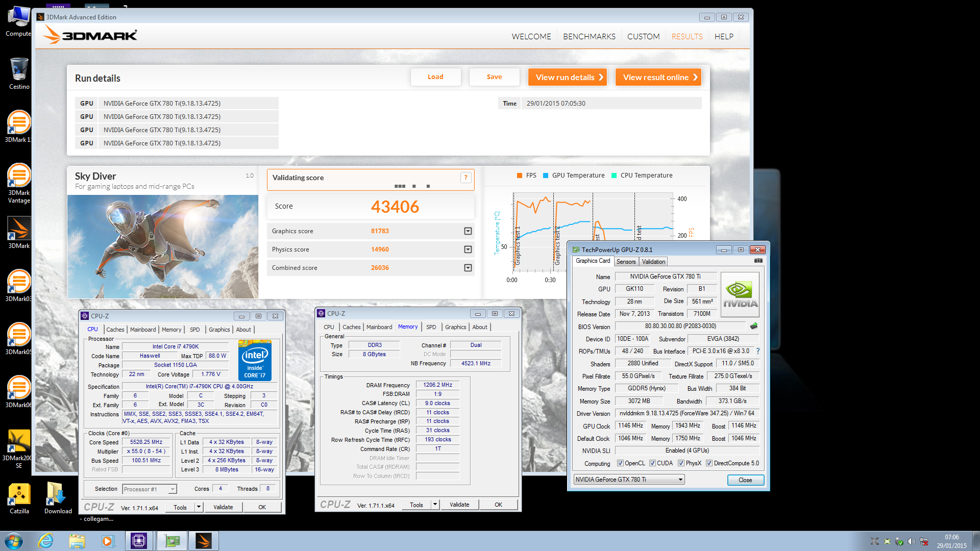Viewport: 980px width, 551px height.
Task: Open 3DMark06 desktop shortcut
Action: point(19,392)
